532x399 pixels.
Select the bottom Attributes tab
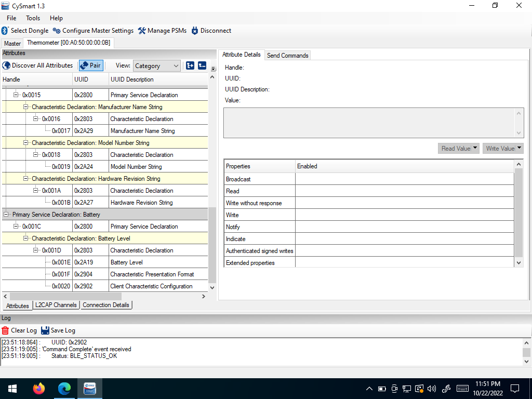tap(18, 305)
